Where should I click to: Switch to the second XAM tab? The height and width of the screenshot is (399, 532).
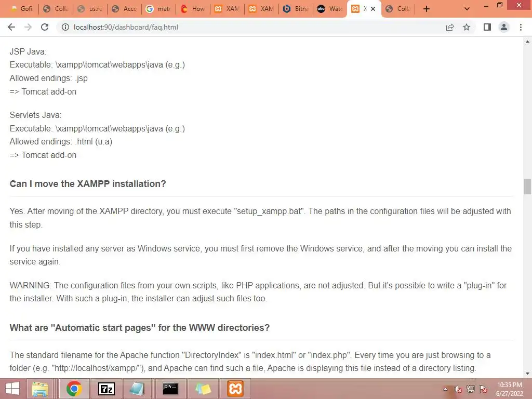pos(261,9)
